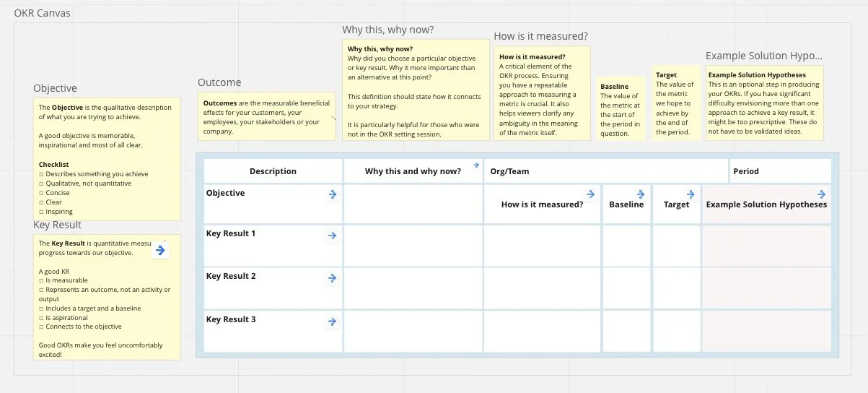868x393 pixels.
Task: Click the 'Key Result 1' table label
Action: [231, 233]
